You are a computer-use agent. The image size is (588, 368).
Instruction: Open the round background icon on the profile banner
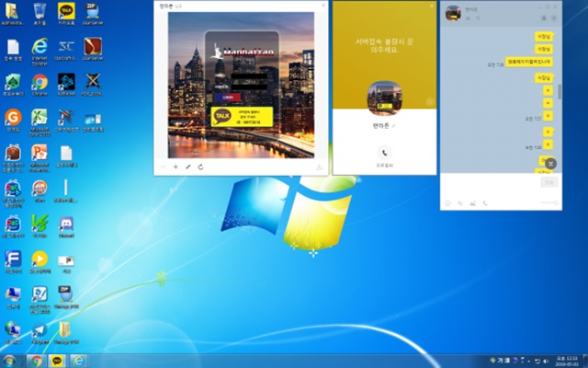point(430,101)
